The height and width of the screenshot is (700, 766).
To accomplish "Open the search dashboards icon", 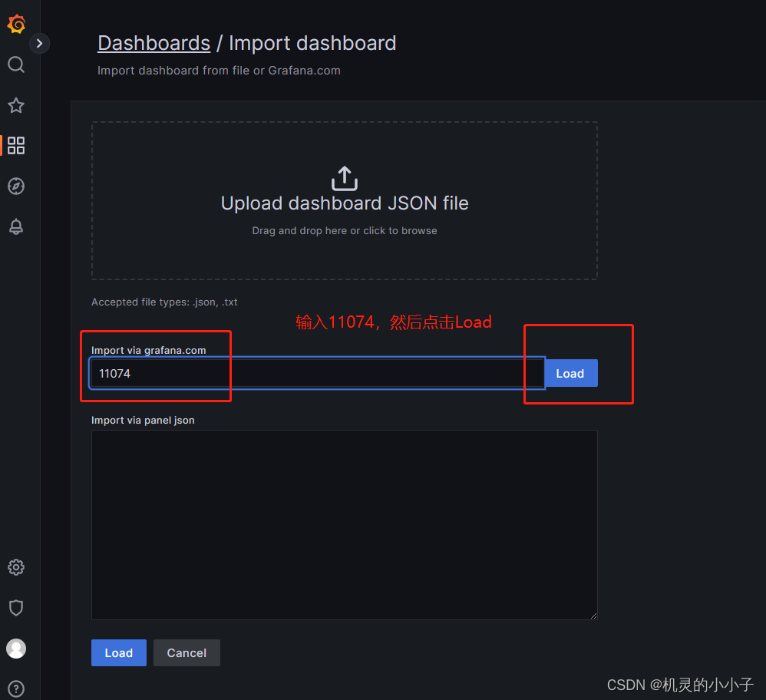I will pos(16,64).
